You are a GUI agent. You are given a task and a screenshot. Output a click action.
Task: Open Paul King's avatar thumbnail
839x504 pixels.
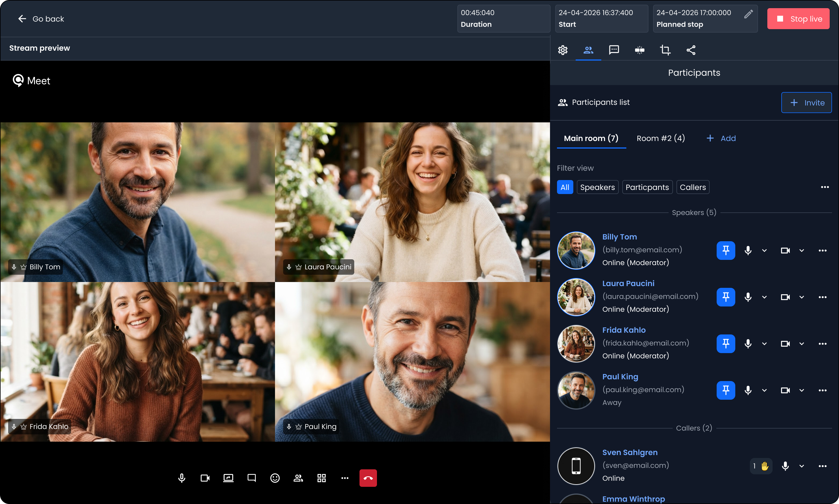click(576, 390)
